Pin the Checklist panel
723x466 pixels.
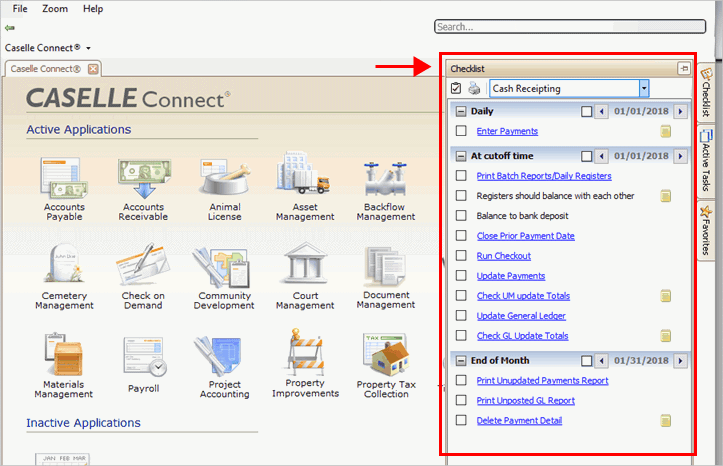click(684, 69)
